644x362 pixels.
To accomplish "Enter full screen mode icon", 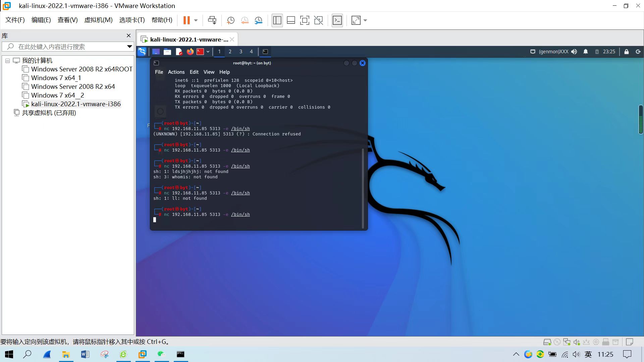I will [305, 20].
